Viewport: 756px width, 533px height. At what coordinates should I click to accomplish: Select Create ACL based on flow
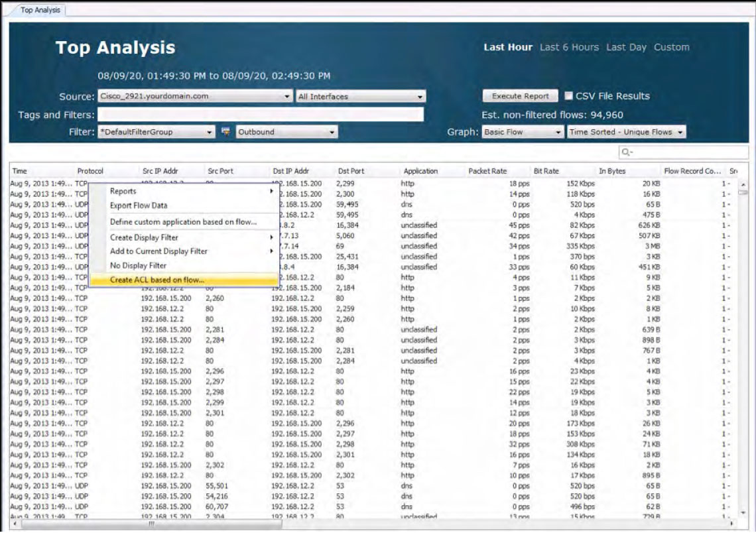click(x=157, y=280)
